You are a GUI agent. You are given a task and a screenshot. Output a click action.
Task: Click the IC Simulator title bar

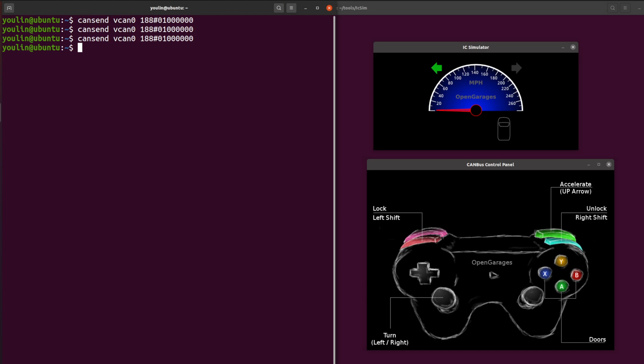coord(476,47)
